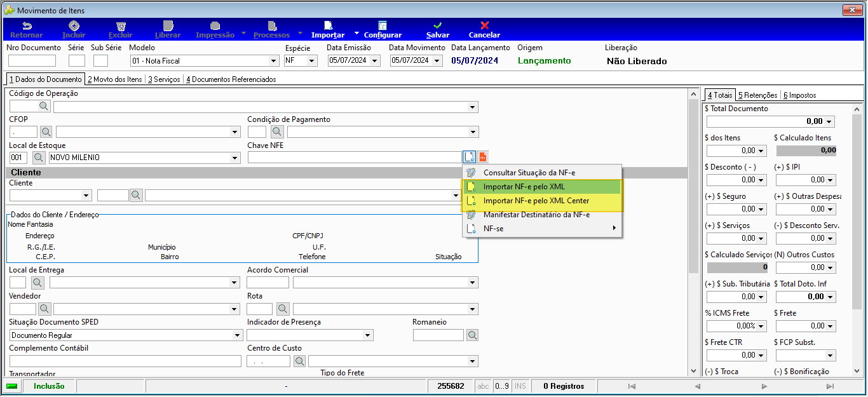The width and height of the screenshot is (868, 397).
Task: Select Consultar Situação da NF-e menu entry
Action: [x=542, y=172]
